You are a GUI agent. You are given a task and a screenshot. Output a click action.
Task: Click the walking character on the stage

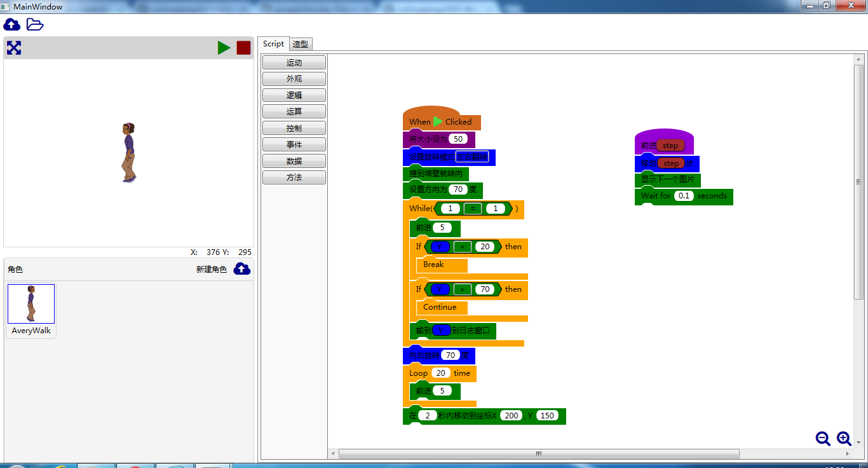128,153
